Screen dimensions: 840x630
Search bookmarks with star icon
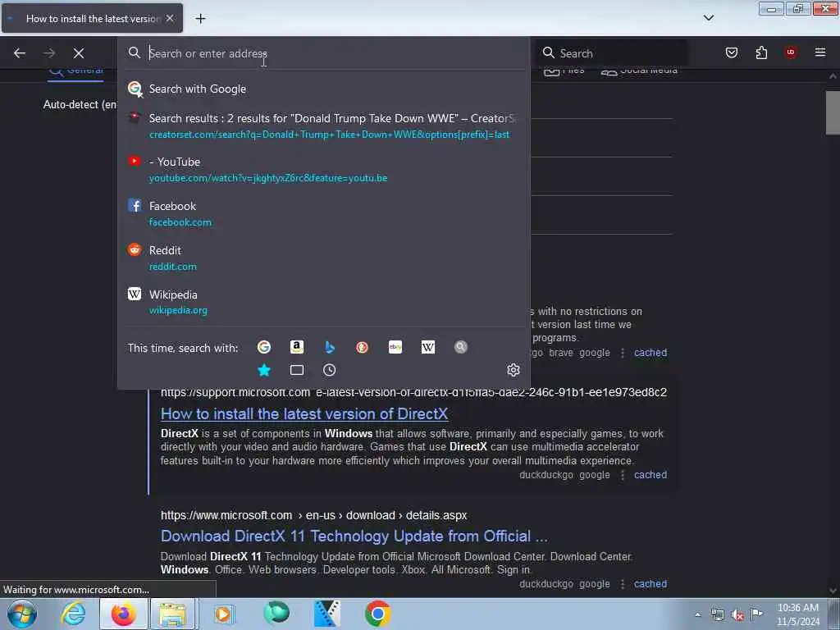pyautogui.click(x=264, y=370)
